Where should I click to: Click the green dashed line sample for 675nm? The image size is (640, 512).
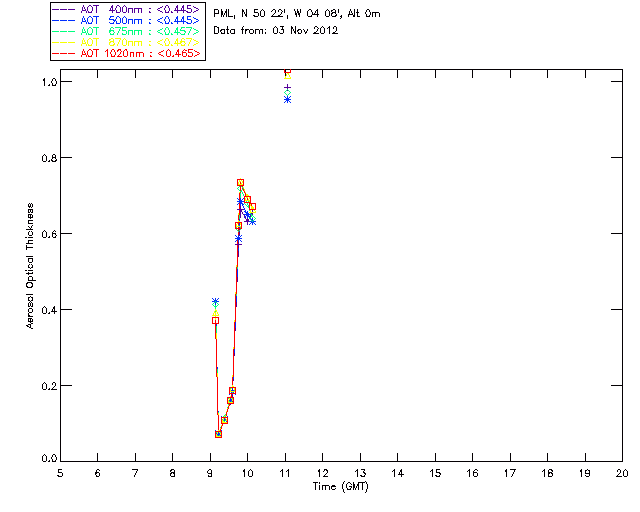point(64,31)
